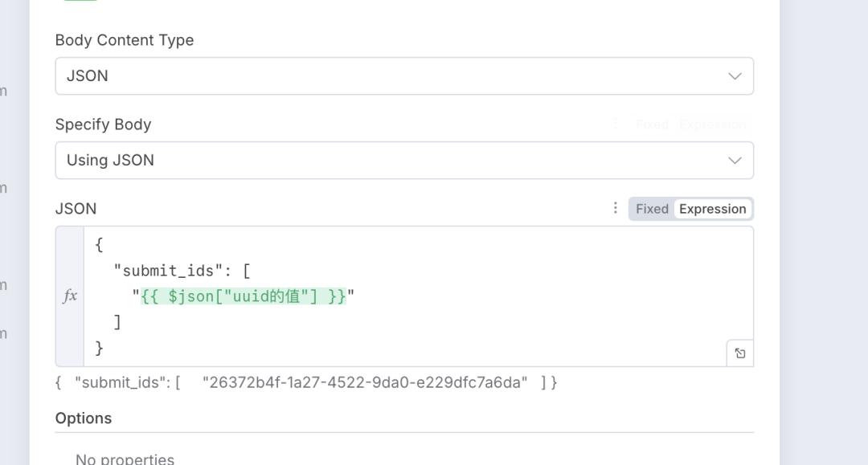Select Expression mode for JSON field

point(712,209)
